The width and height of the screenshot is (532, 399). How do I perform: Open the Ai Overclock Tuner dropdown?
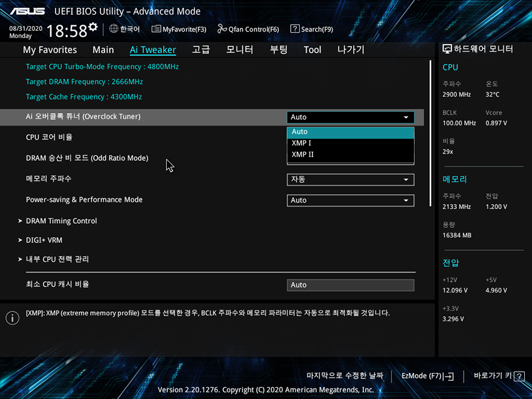(x=351, y=117)
